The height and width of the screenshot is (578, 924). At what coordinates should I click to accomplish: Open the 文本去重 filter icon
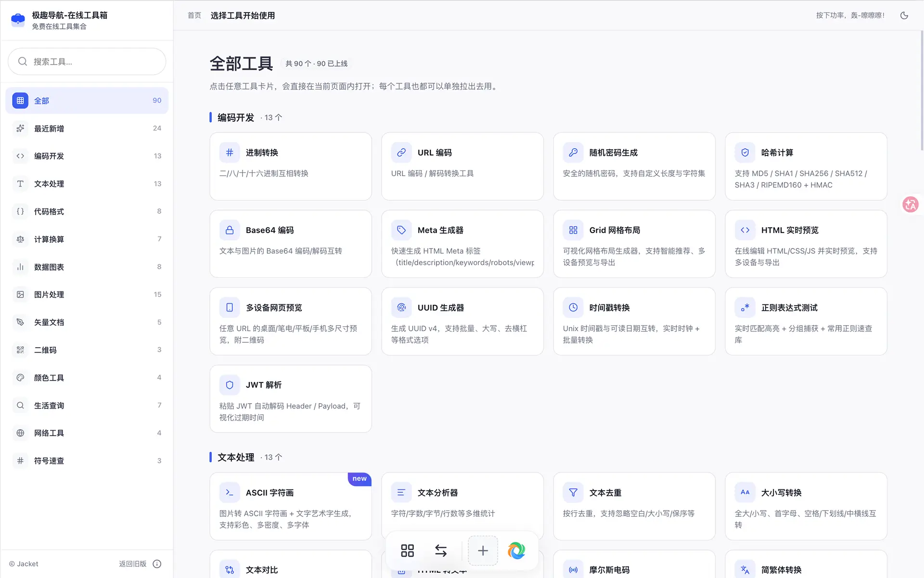point(573,493)
